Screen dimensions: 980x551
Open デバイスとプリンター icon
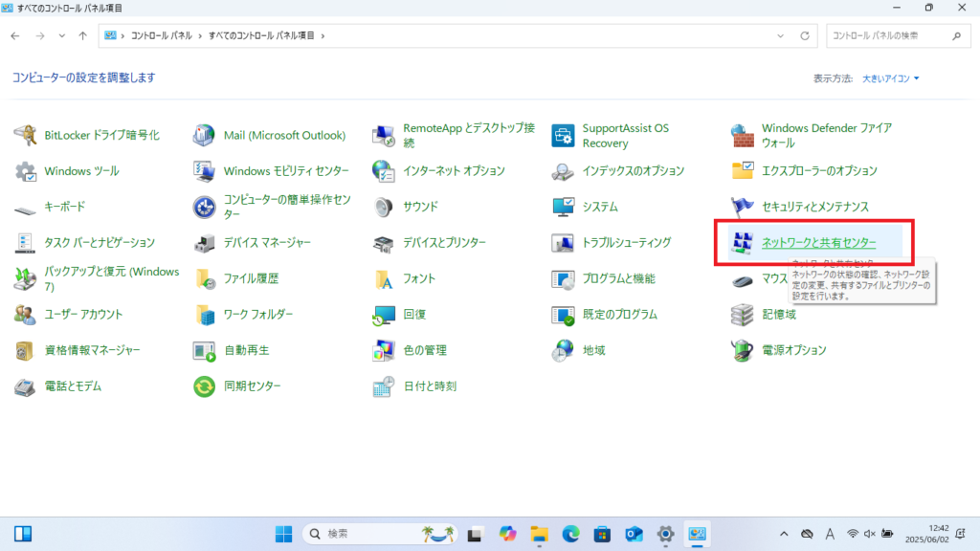(x=383, y=243)
